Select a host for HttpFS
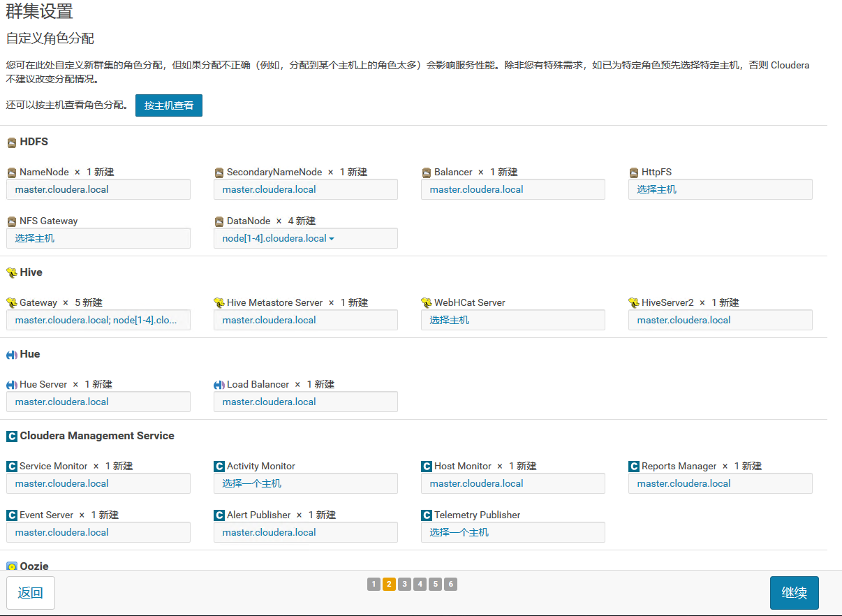Screen dimensions: 842x616 point(721,189)
